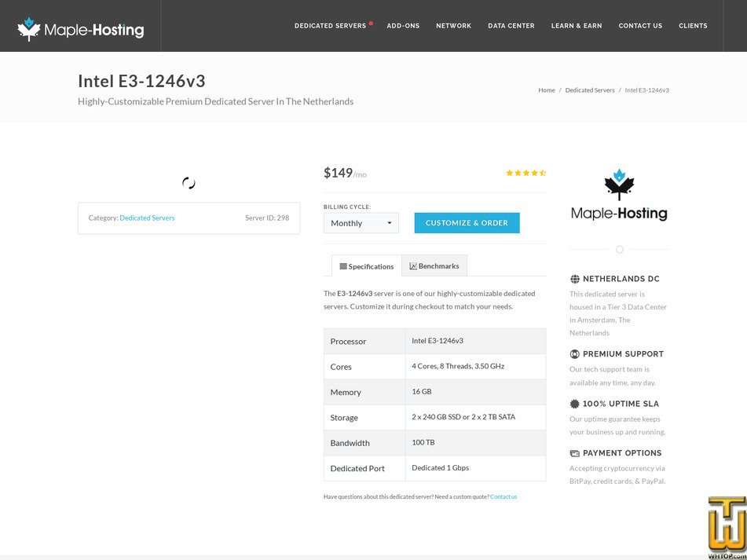The width and height of the screenshot is (747, 560).
Task: Click the 'Intel E3-1246v3' page heading
Action: (141, 81)
